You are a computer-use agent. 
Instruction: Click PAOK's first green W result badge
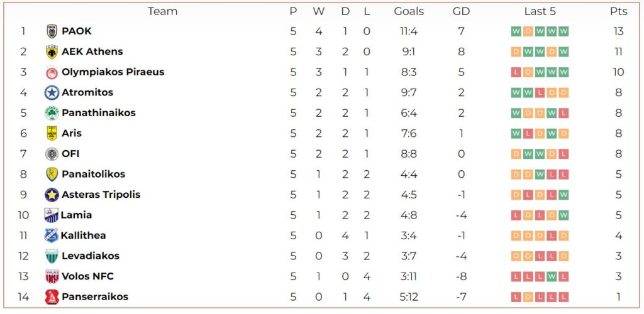[x=516, y=31]
